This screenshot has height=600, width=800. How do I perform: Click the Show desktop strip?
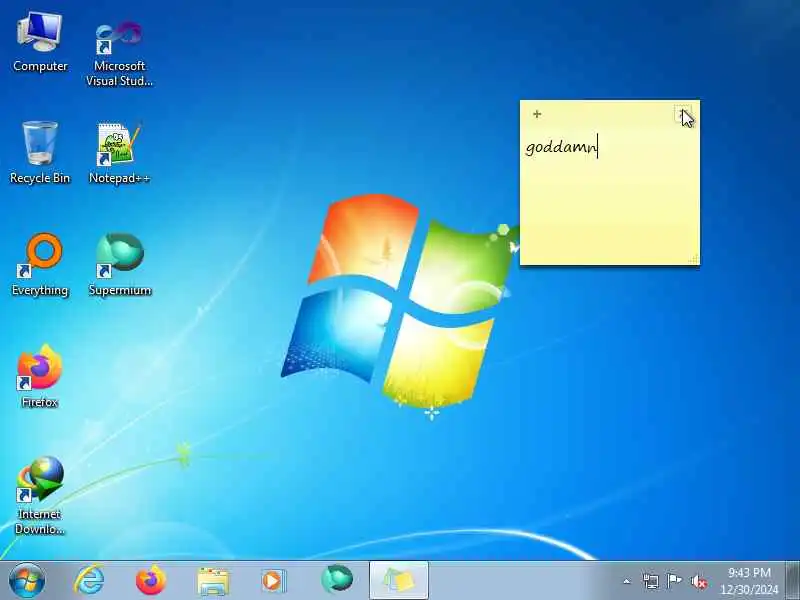click(x=792, y=581)
